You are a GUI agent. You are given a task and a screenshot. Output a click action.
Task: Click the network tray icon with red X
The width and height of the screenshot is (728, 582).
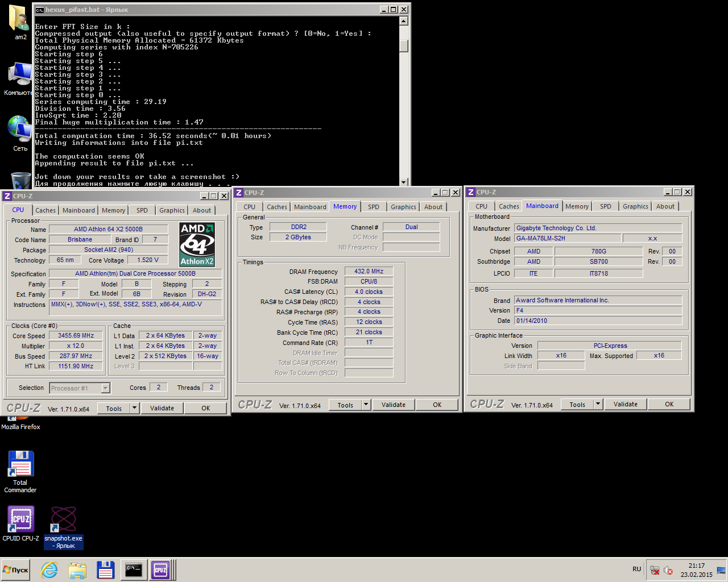(655, 570)
